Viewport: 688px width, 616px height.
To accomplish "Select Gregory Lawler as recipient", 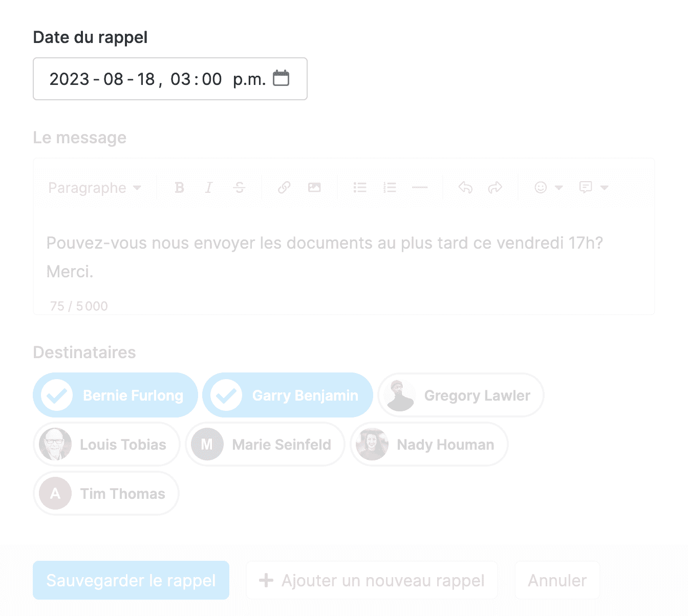I will (x=461, y=395).
